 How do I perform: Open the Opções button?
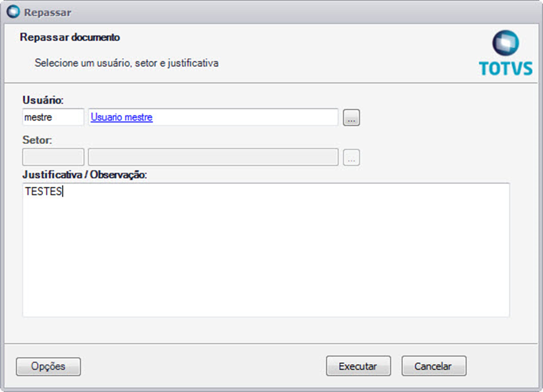coord(48,366)
